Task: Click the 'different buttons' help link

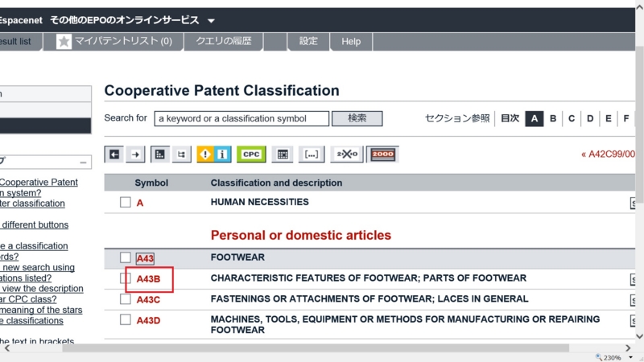Action: [35, 225]
